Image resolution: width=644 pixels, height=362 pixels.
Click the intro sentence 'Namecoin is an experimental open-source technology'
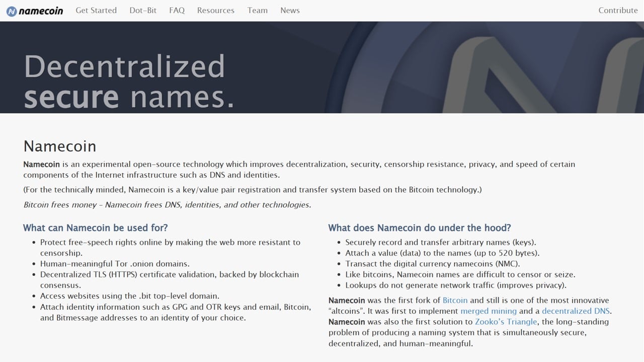pos(299,169)
